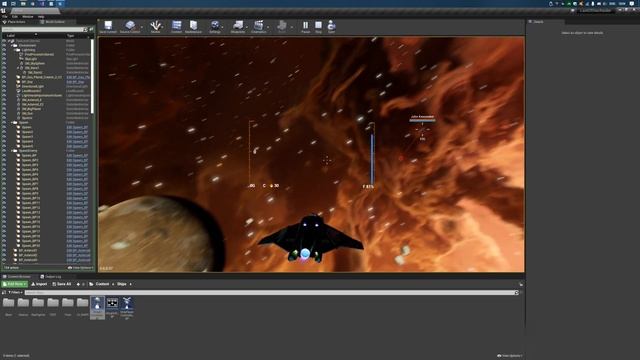The width and height of the screenshot is (640, 360).
Task: Stop the play-in-editor session
Action: (318, 27)
